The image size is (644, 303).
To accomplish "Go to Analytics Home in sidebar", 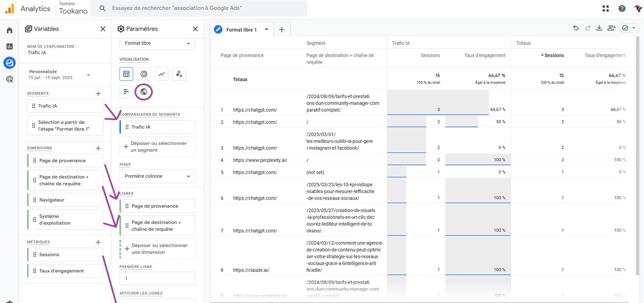I will click(9, 30).
